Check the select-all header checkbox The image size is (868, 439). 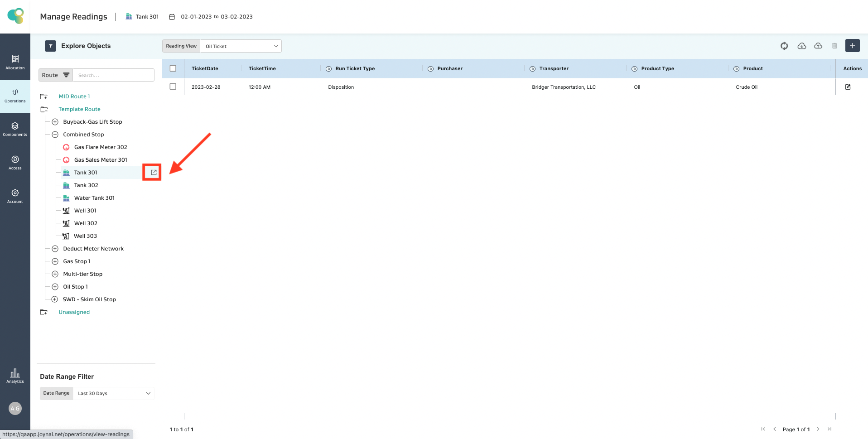point(173,68)
